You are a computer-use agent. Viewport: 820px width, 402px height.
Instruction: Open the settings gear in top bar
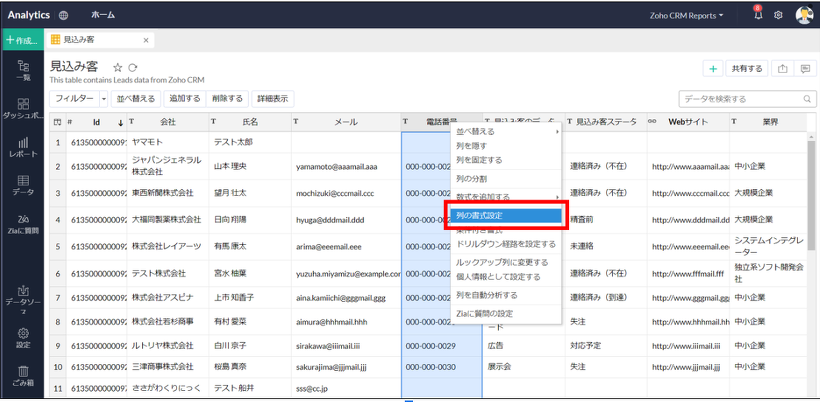click(x=778, y=15)
